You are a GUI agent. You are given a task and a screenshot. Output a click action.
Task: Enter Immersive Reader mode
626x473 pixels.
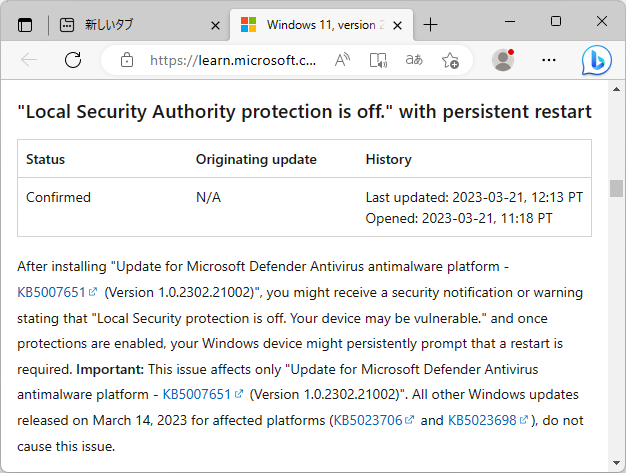(378, 60)
